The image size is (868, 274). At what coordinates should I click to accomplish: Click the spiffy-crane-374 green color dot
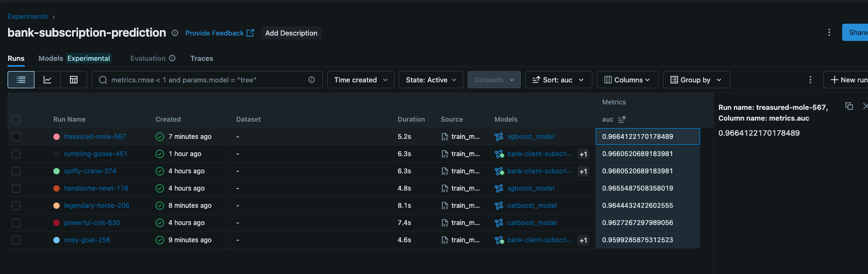tap(57, 171)
